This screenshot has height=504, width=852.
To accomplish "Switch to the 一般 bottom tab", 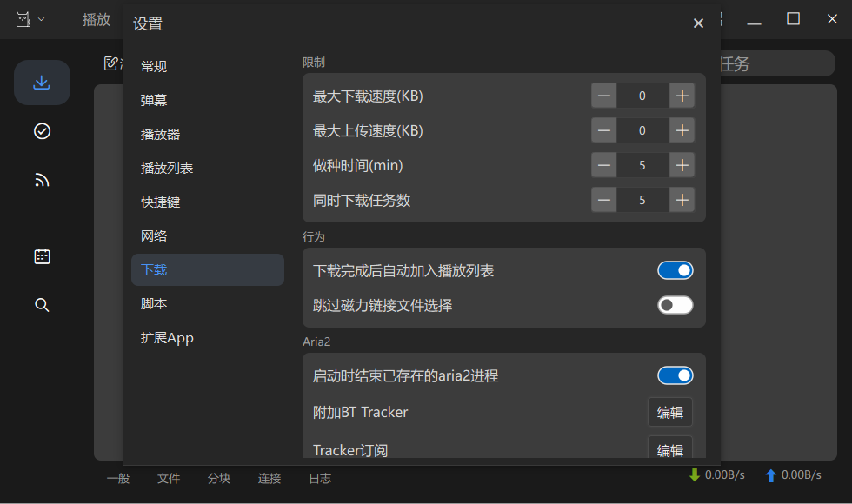I will (x=118, y=479).
